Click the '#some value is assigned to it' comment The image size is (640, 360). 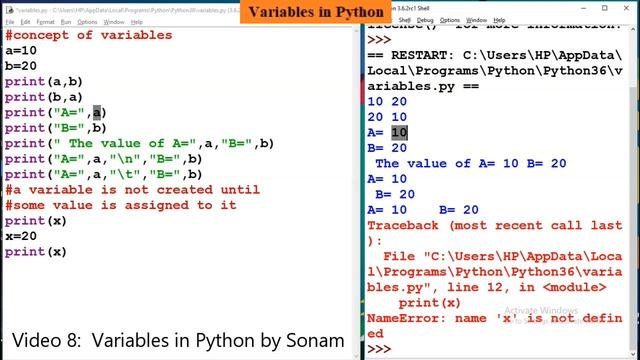pos(120,205)
